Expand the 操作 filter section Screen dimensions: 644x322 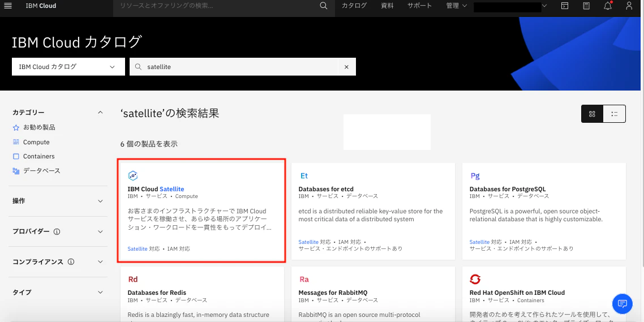[100, 201]
